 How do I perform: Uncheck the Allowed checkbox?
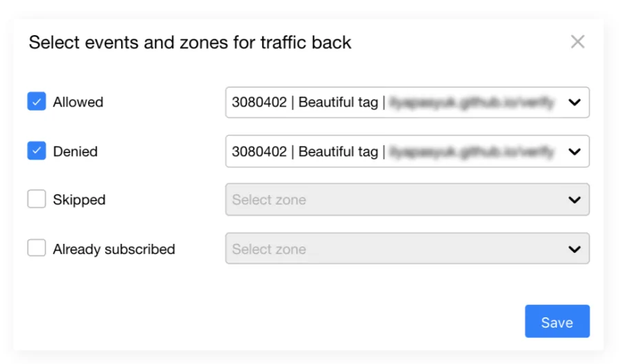click(x=36, y=102)
